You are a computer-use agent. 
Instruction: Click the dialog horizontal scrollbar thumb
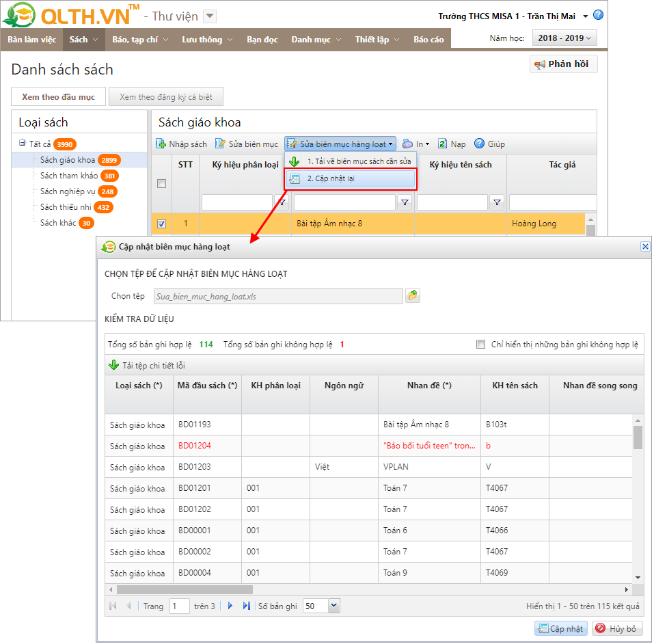(185, 589)
